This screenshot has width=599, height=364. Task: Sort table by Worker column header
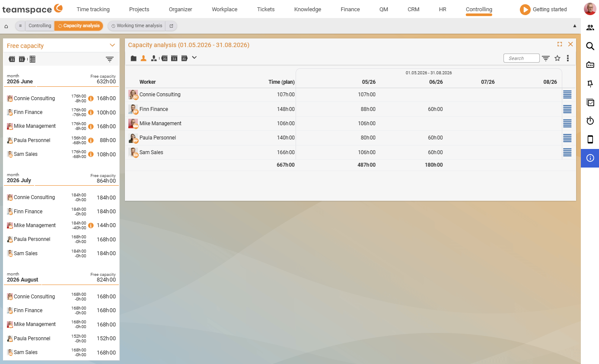tap(147, 82)
